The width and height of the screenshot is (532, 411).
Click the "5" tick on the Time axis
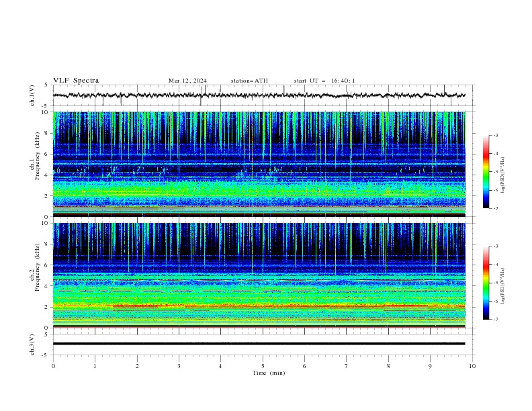[x=263, y=366]
